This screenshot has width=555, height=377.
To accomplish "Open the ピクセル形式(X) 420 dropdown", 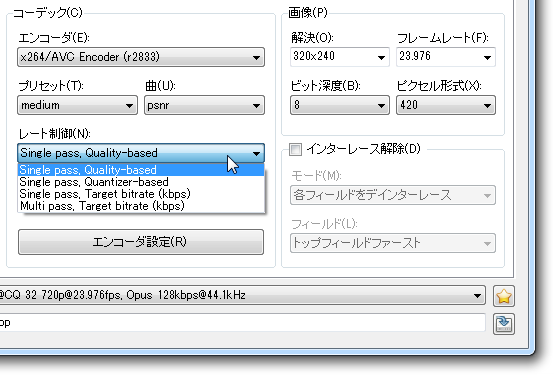I will pos(446,105).
